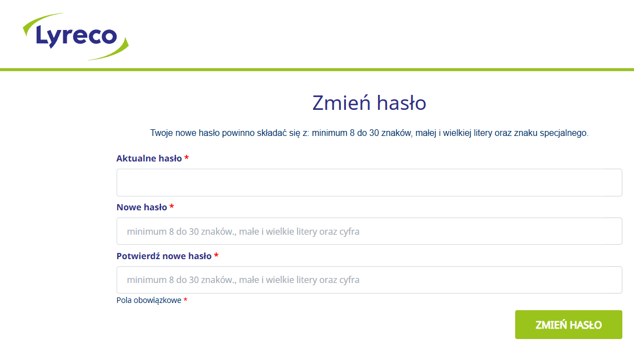
Task: Click the red asterisk next to 'Aktualne hasło'
Action: pos(187,158)
